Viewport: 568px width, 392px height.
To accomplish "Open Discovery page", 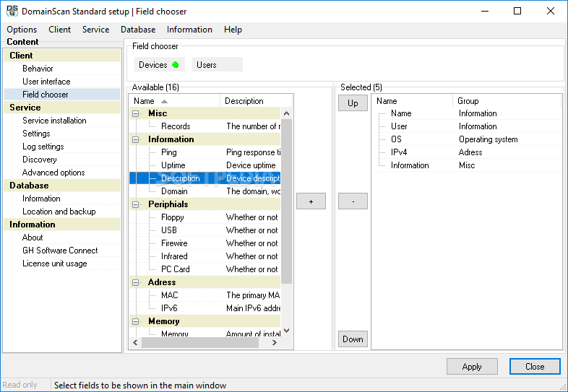I will click(40, 160).
